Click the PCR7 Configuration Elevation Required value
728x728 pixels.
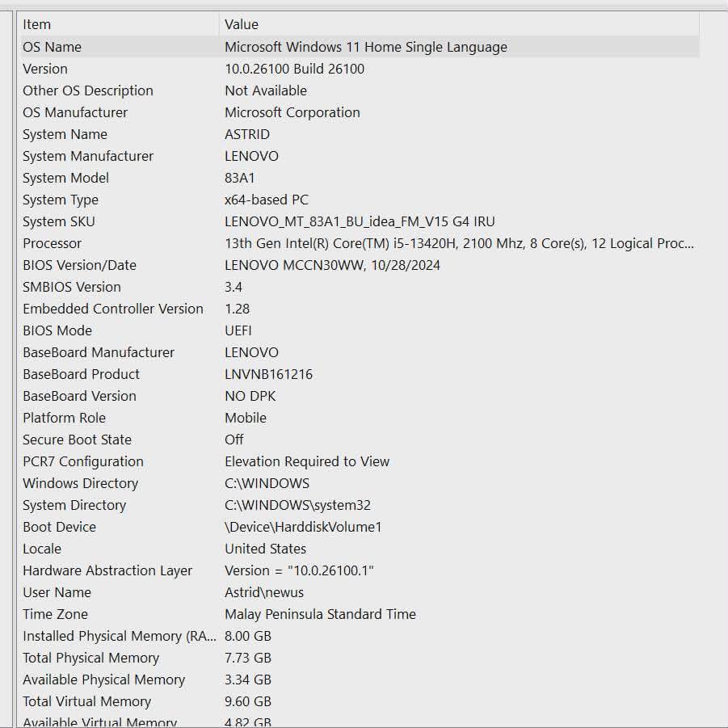pyautogui.click(x=307, y=461)
